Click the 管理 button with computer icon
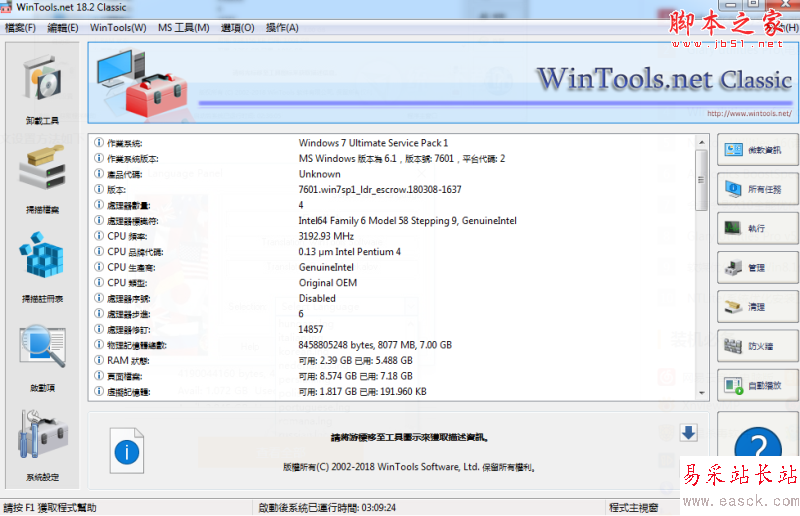This screenshot has width=800, height=516. [x=757, y=267]
